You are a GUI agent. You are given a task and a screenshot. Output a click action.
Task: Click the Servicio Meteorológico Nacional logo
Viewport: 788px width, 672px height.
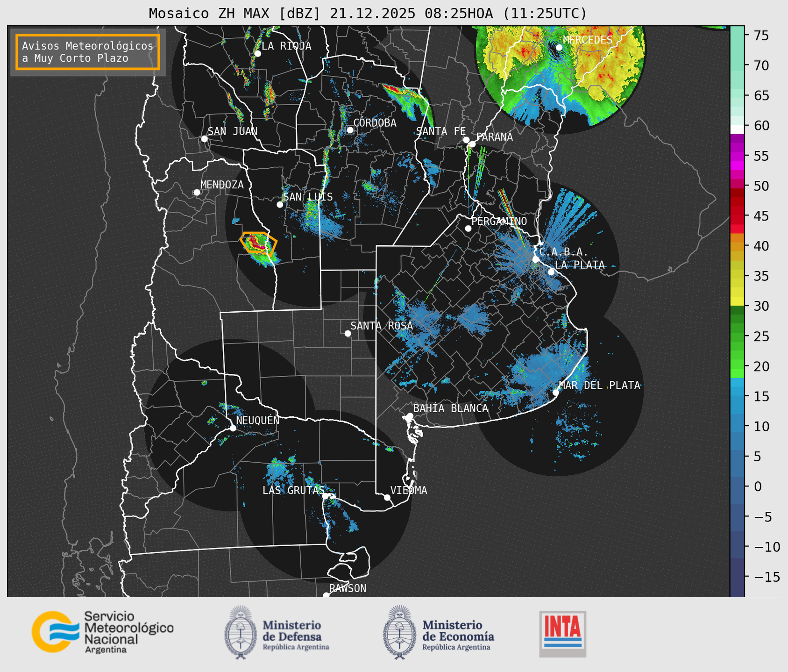[x=103, y=632]
